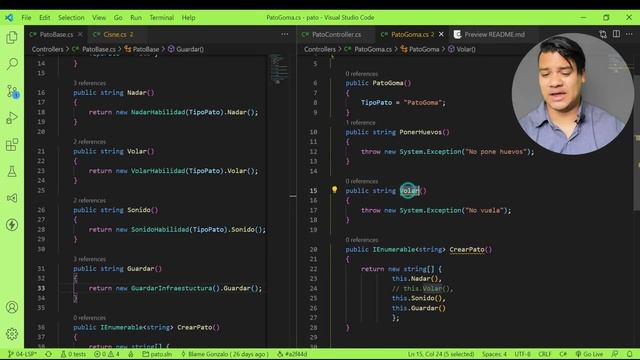
Task: Open the notifications bell icon
Action: click(x=630, y=354)
